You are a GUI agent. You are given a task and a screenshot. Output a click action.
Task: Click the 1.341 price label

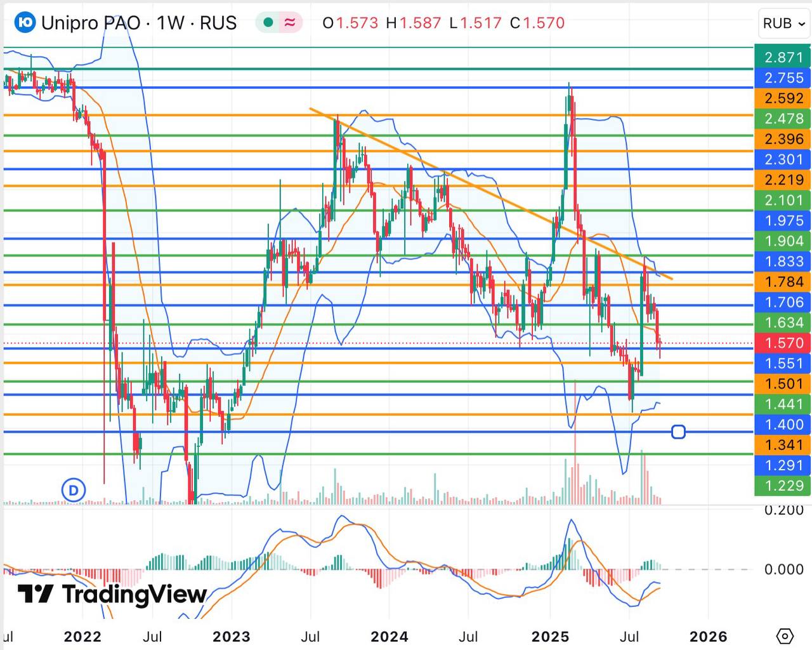click(x=783, y=444)
